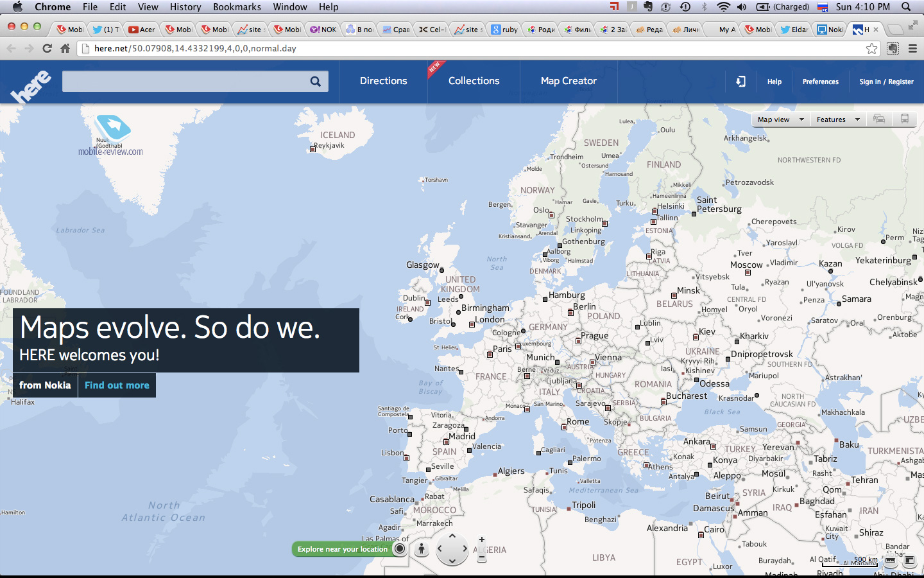This screenshot has height=578, width=924.
Task: Click the browser back arrow
Action: tap(11, 48)
